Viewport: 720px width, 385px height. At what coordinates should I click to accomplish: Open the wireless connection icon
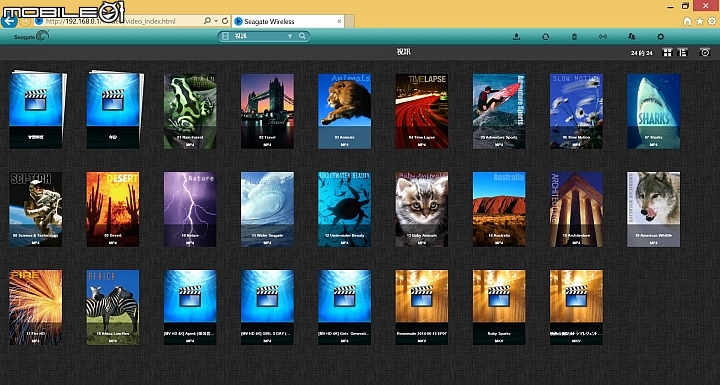pos(603,36)
